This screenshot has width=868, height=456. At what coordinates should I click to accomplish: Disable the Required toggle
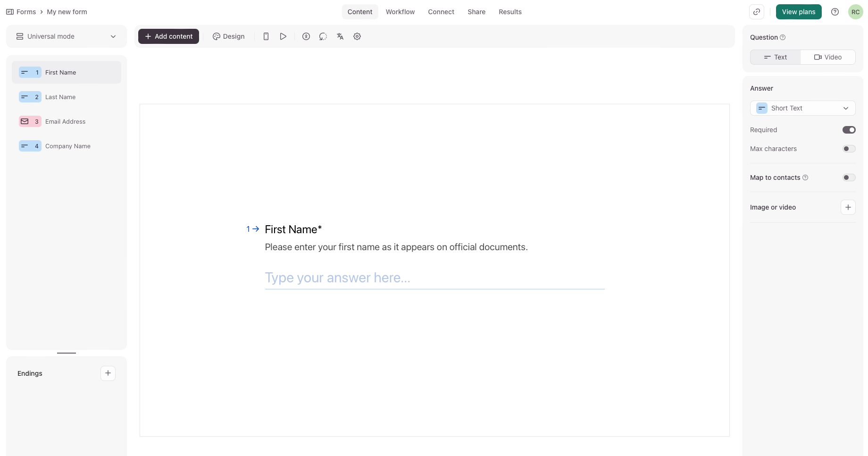(848, 129)
